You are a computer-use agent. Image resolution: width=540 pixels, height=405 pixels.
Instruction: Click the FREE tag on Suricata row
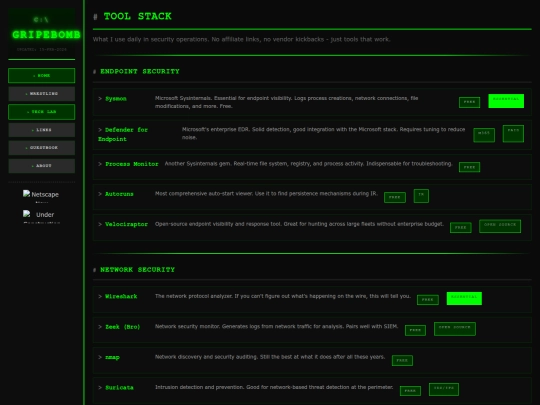(410, 391)
